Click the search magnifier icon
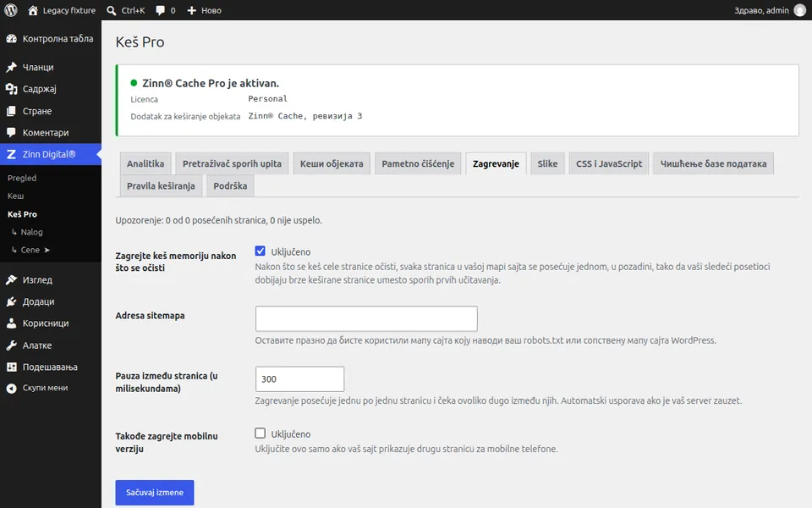812x508 pixels. click(x=112, y=10)
